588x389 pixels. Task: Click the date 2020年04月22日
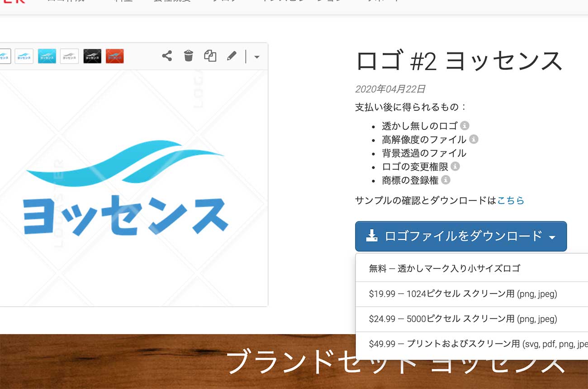click(390, 89)
